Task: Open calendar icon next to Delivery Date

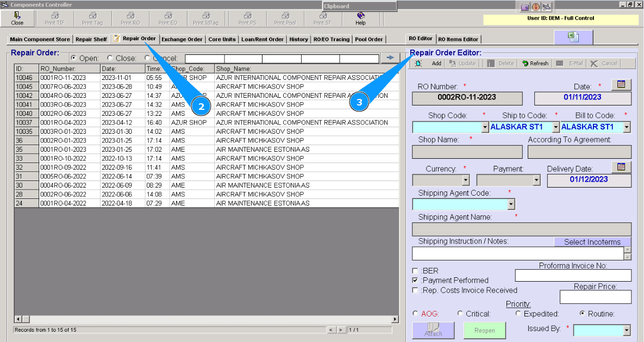Action: [x=621, y=167]
